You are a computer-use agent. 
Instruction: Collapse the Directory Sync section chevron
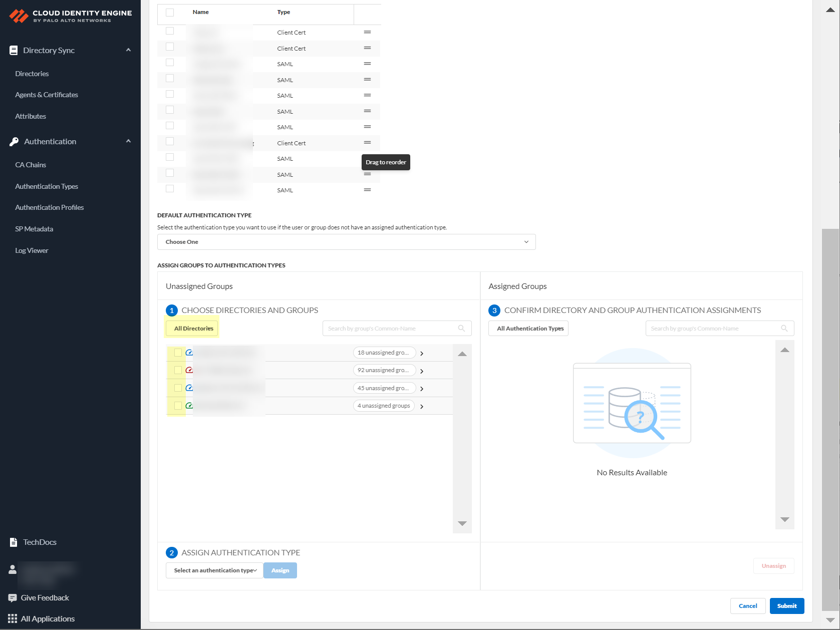point(128,50)
